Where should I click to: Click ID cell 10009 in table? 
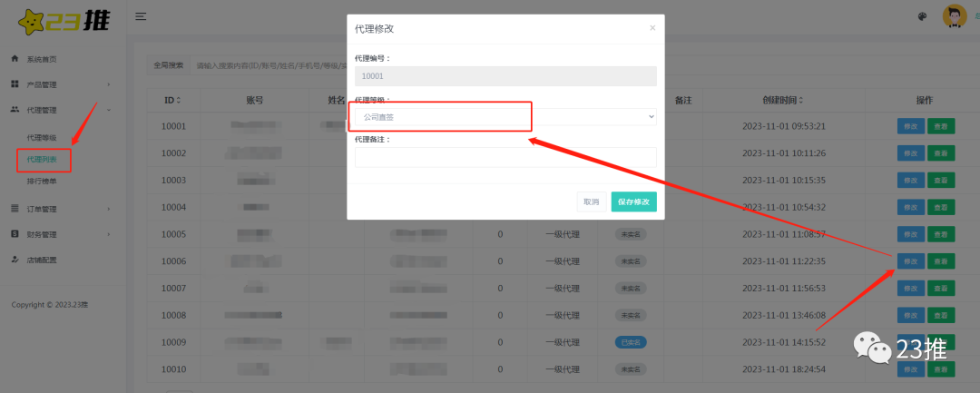173,342
